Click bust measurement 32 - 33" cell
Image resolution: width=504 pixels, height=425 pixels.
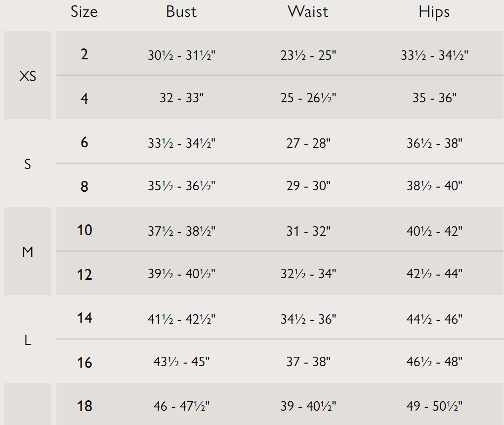pyautogui.click(x=181, y=98)
